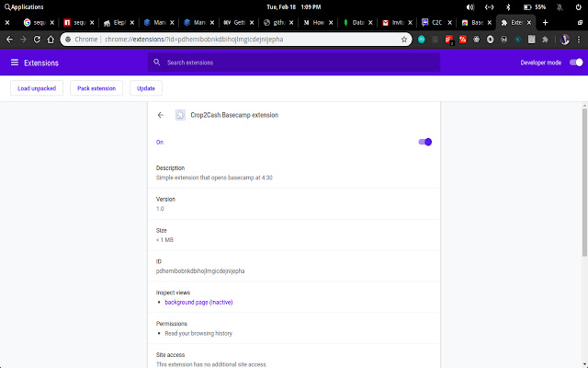The height and width of the screenshot is (368, 588).
Task: Open the date and time clock in top panel
Action: pos(294,6)
